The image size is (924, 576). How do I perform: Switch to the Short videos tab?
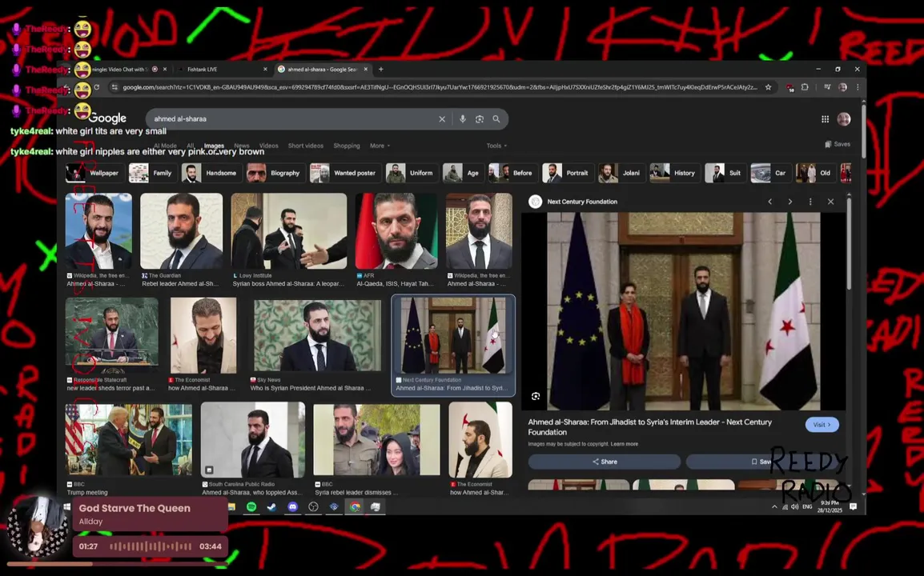coord(305,146)
